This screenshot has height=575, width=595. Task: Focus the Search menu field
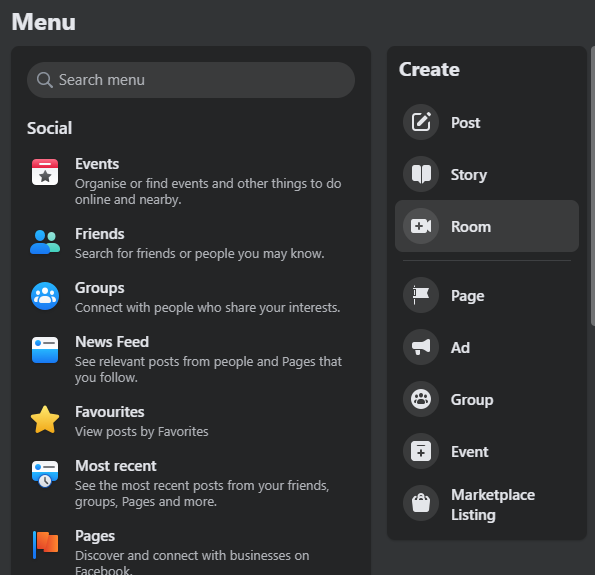pos(191,80)
